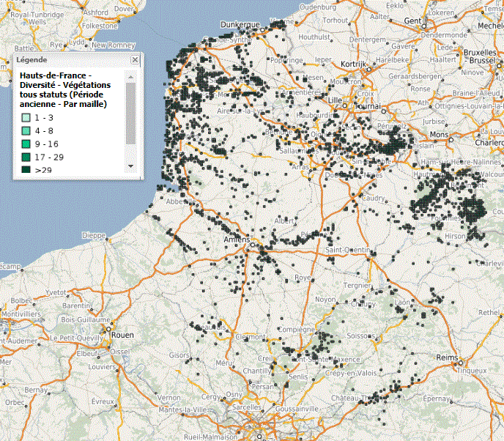Click the Dieppe town label
Screen dimensions: 504x441
[x=94, y=235]
